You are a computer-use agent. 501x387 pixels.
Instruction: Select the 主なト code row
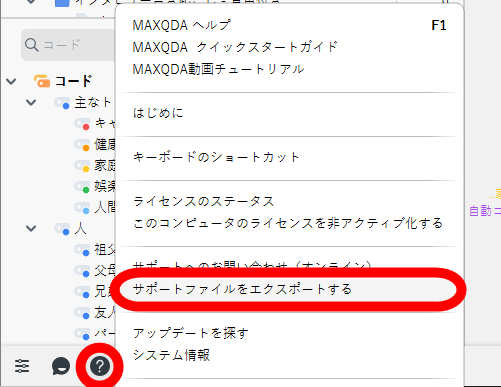93,103
